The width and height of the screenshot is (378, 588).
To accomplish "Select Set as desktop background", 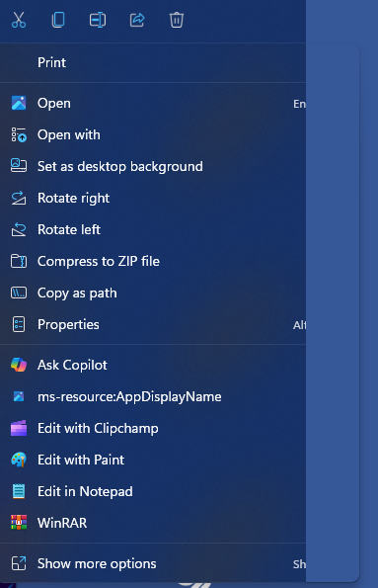I will pos(153,166).
